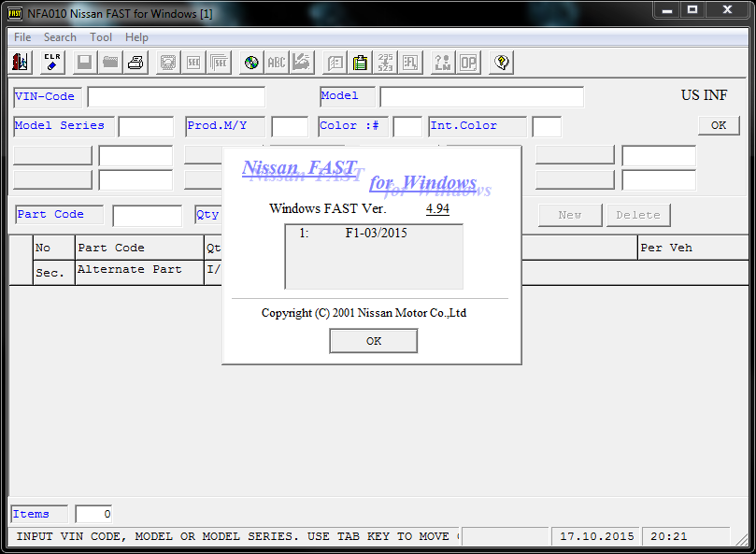
Task: Click the Model Series input field
Action: click(x=146, y=127)
